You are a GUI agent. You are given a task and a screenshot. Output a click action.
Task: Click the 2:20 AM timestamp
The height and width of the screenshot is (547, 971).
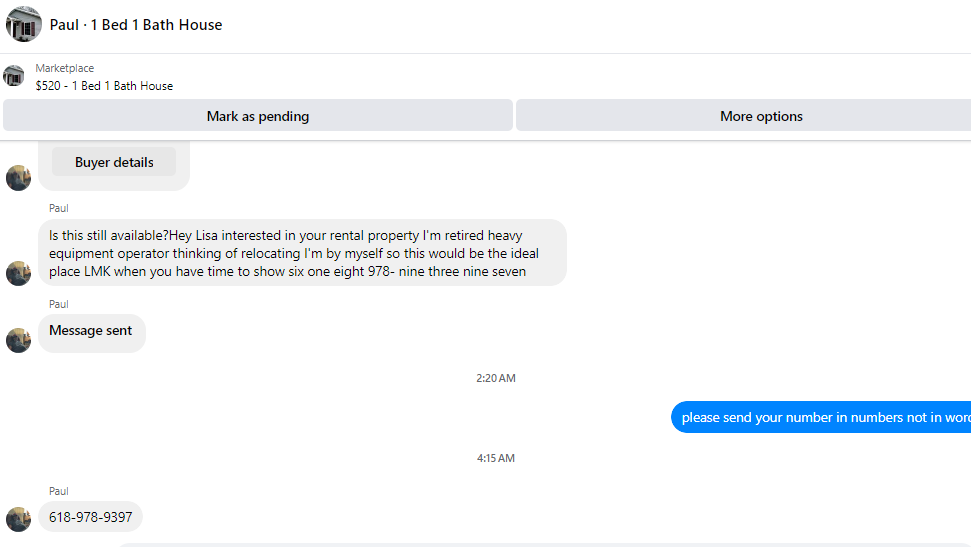point(495,378)
